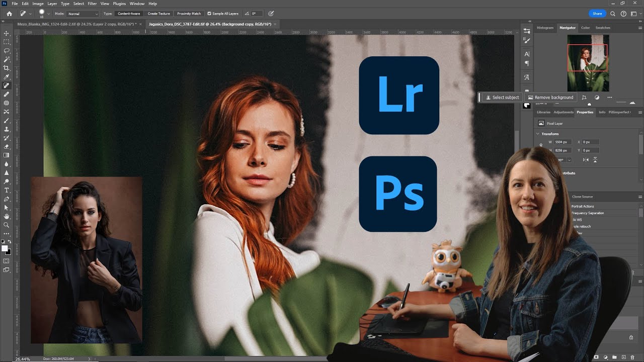Switch foreground and background colors
The image size is (644, 362).
point(9,242)
